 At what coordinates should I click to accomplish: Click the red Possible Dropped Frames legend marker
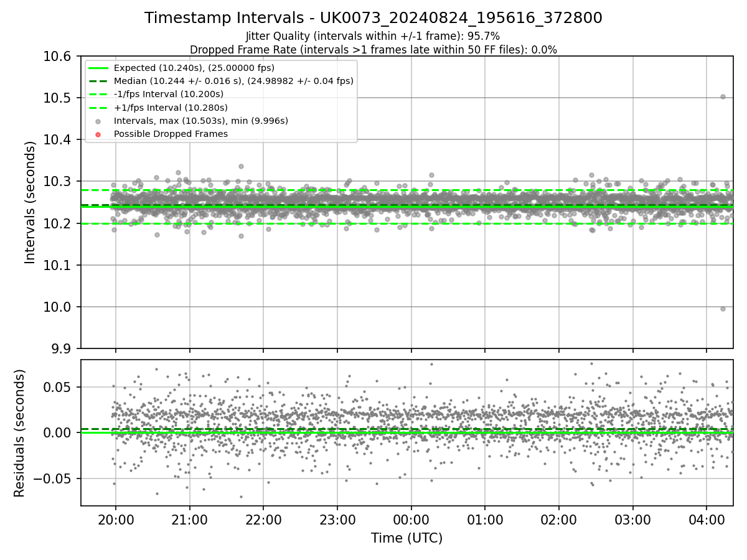[x=98, y=134]
